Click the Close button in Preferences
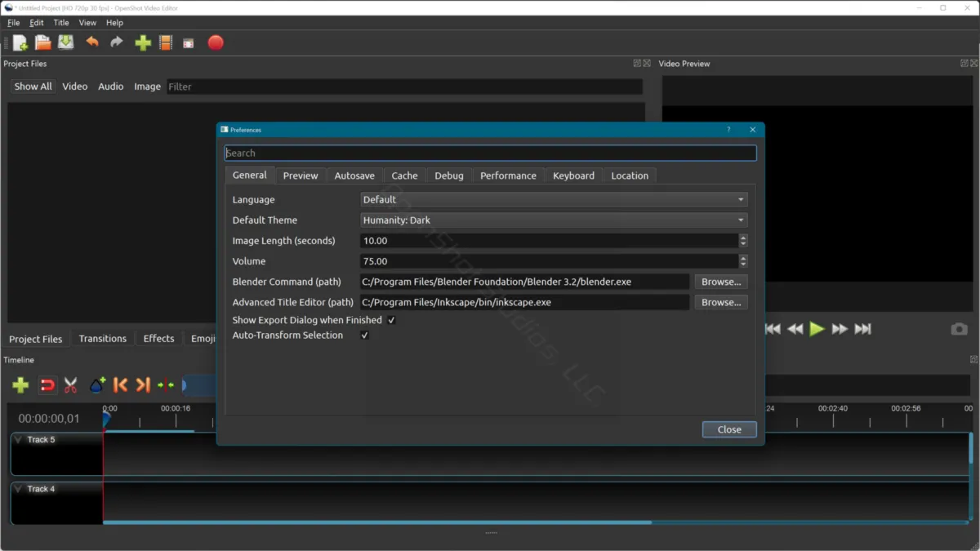Screen dimensions: 980x551 pos(728,429)
